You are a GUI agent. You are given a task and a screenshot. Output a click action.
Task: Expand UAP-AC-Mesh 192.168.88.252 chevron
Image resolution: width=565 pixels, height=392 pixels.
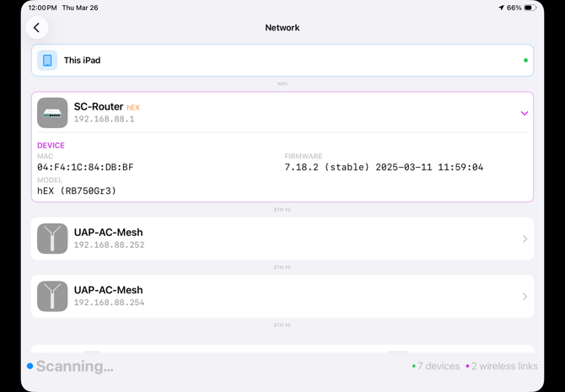point(525,239)
